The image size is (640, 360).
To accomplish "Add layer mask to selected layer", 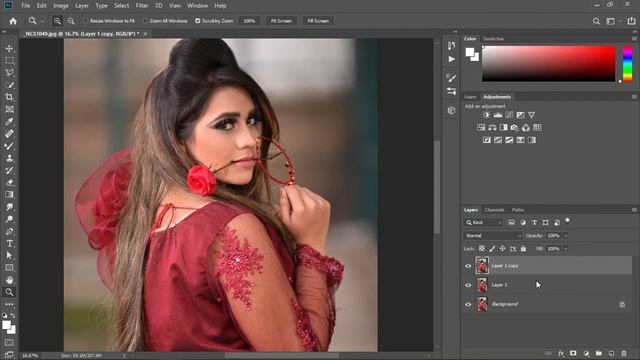I will pyautogui.click(x=573, y=353).
